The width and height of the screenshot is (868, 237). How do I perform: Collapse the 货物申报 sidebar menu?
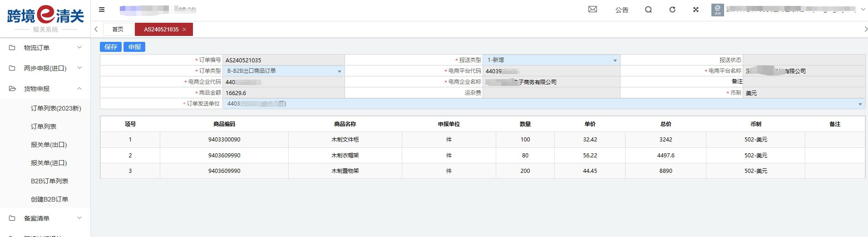[45, 89]
